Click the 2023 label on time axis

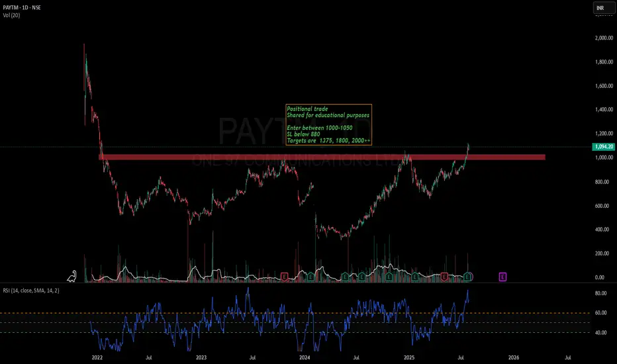tap(201, 357)
